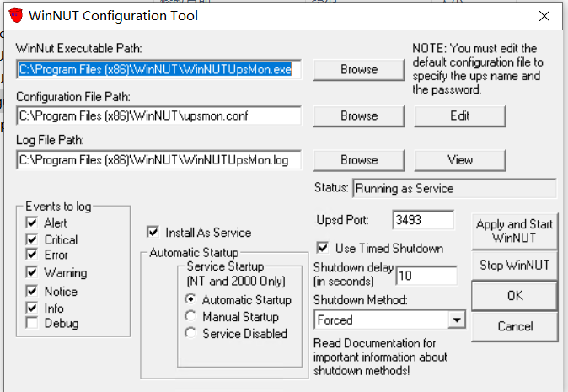This screenshot has height=392, width=568.
Task: Click Apply and Start WinNUT button
Action: (x=514, y=231)
